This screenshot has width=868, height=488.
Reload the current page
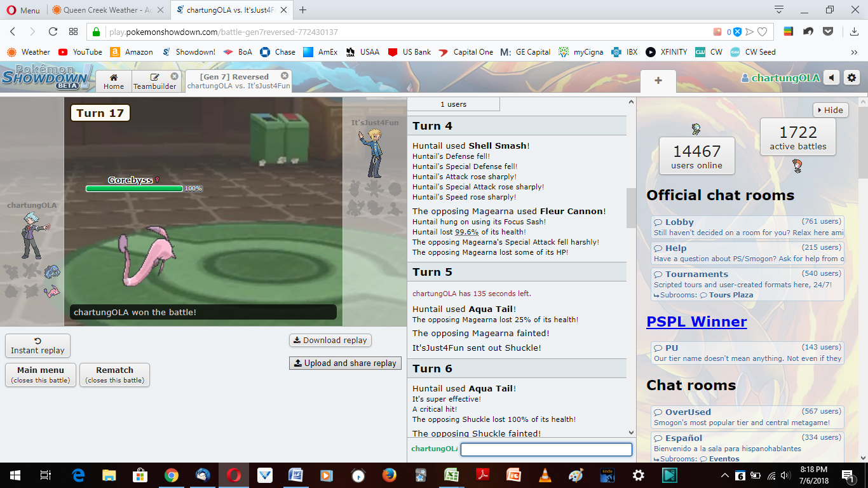pos(53,32)
